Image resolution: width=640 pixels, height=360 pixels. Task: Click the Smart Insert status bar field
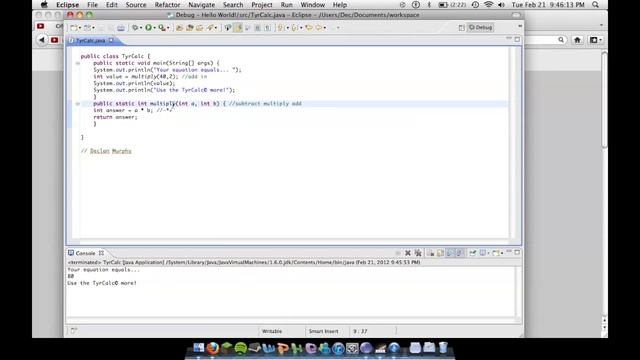[323, 331]
